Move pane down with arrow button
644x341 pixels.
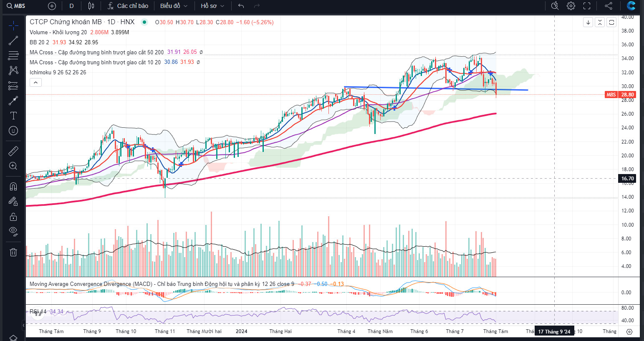click(x=588, y=22)
